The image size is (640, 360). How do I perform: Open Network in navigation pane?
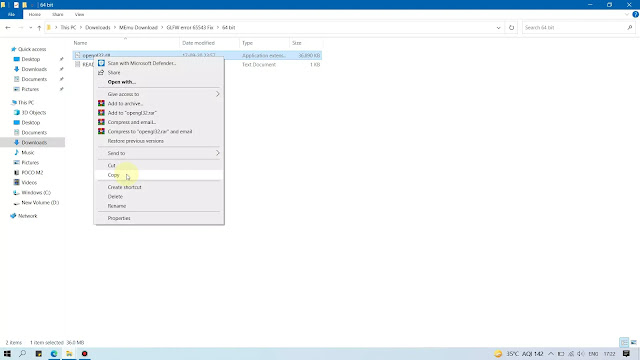27,216
